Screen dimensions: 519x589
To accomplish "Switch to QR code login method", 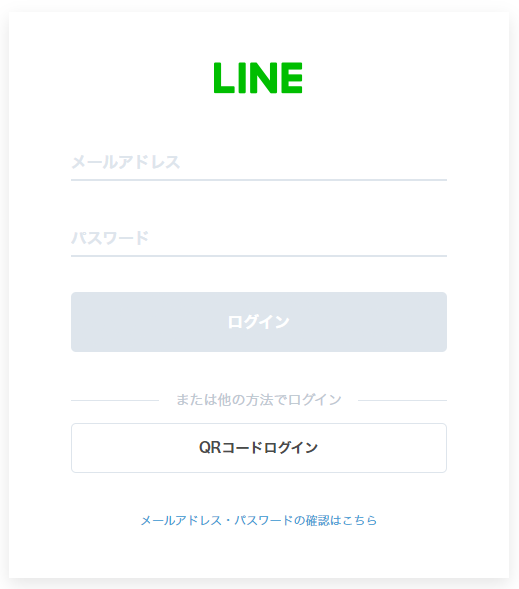I will click(259, 448).
